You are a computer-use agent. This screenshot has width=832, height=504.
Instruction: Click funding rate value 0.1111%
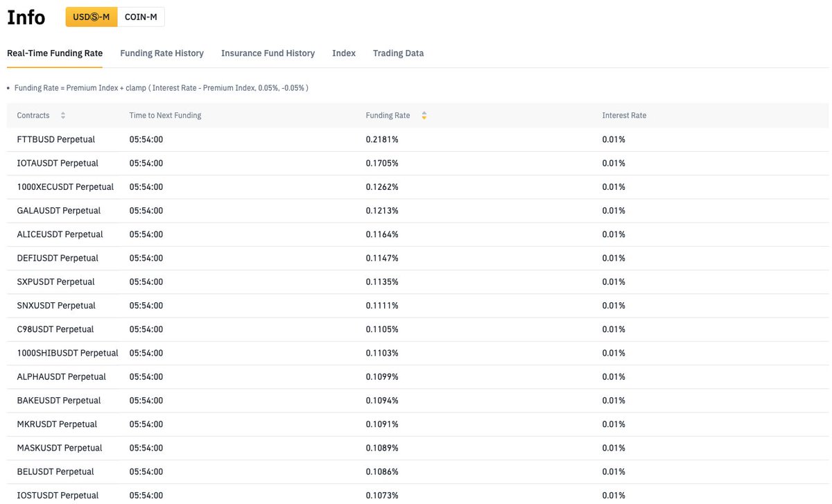pyautogui.click(x=382, y=305)
